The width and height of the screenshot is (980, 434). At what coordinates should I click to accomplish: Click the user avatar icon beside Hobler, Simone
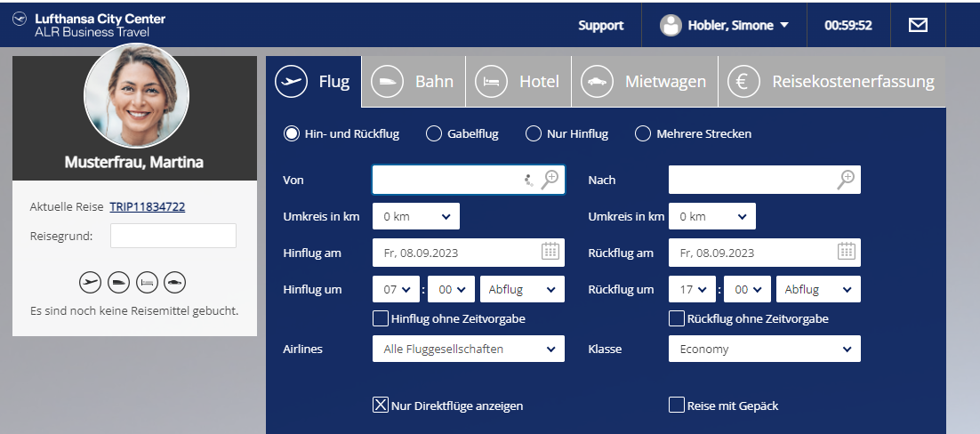tap(671, 25)
